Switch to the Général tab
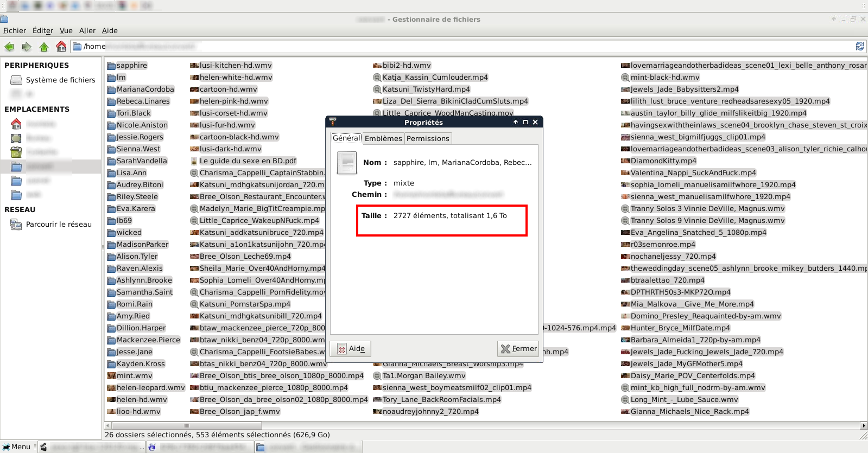The height and width of the screenshot is (453, 868). click(346, 138)
